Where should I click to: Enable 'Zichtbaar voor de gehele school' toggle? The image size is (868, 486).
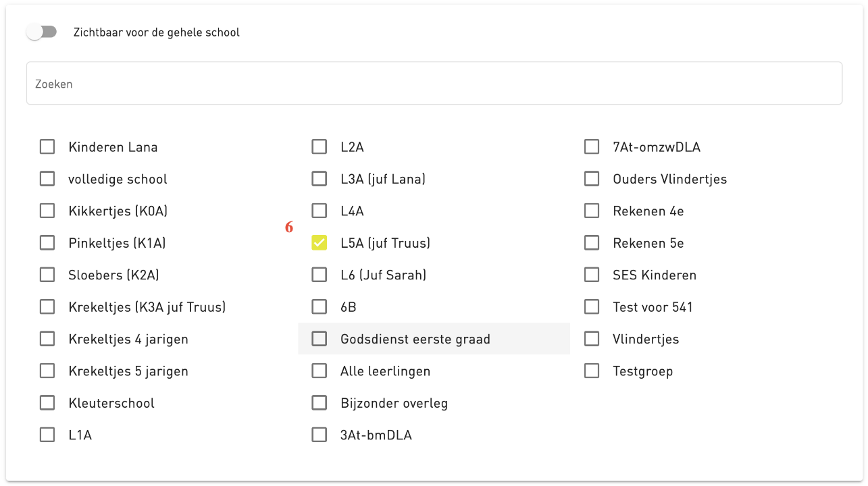click(41, 31)
